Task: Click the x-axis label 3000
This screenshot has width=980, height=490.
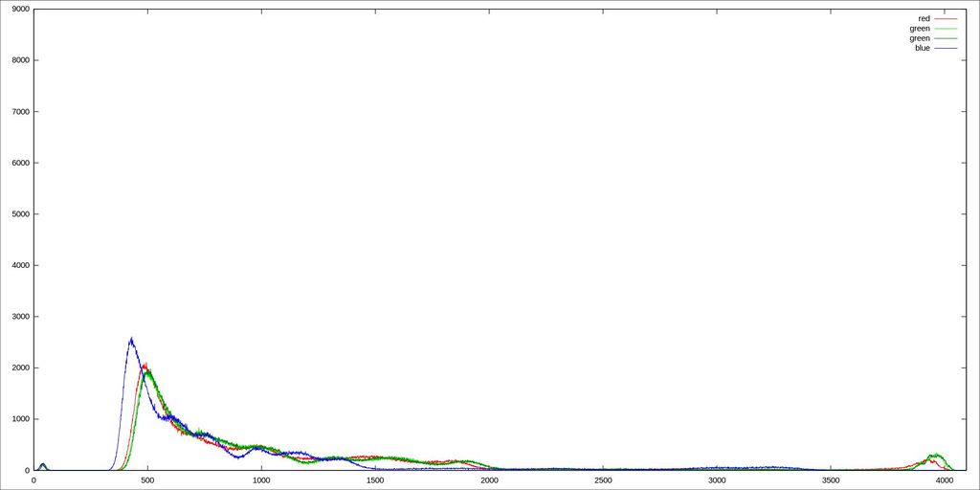Action: click(x=717, y=480)
